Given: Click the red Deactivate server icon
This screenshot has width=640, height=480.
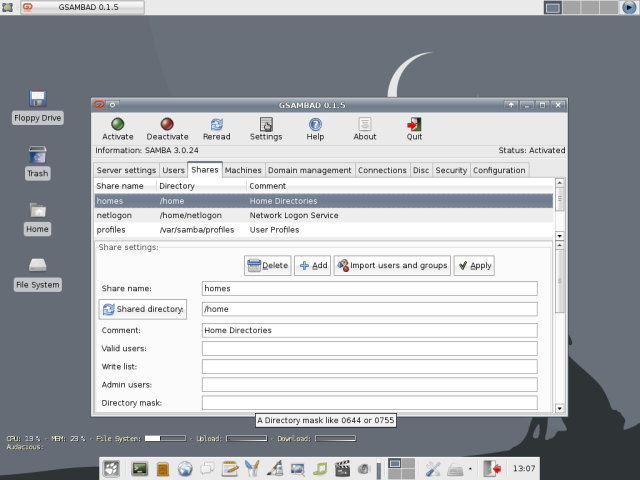Looking at the screenshot, I should (167, 124).
